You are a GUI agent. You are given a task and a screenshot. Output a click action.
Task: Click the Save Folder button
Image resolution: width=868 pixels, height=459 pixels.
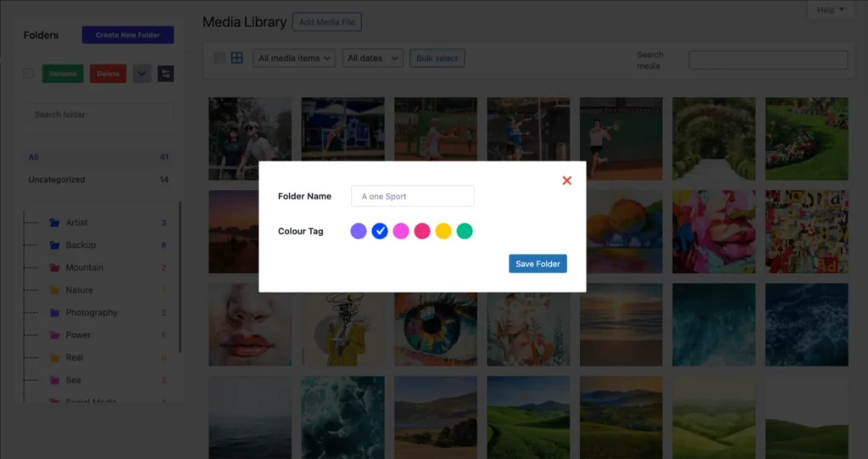(x=537, y=264)
